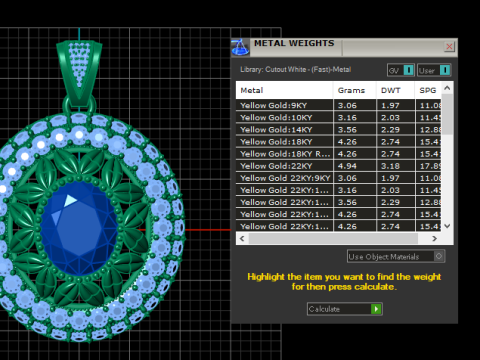Select the Yellow Gold:18KY row
This screenshot has height=360, width=480.
(338, 142)
